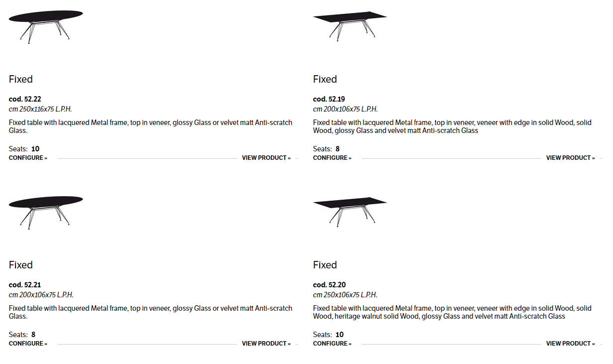The width and height of the screenshot is (613, 364).
Task: Open CONFIGURE for table cod. 52.21
Action: (x=28, y=344)
